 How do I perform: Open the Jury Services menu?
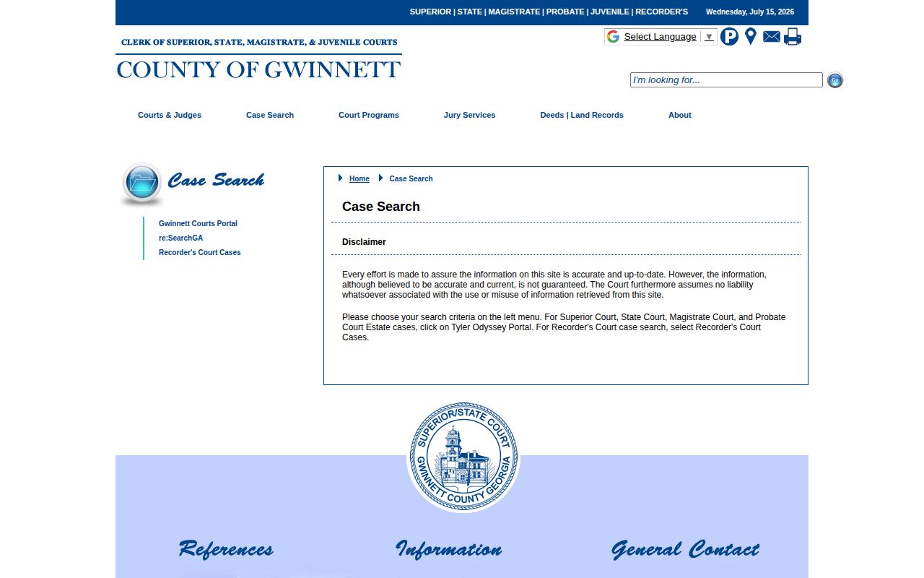pos(469,115)
